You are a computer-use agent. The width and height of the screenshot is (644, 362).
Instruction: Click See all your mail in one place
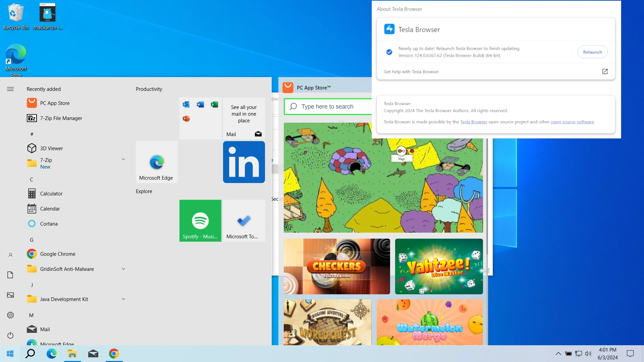tap(244, 114)
